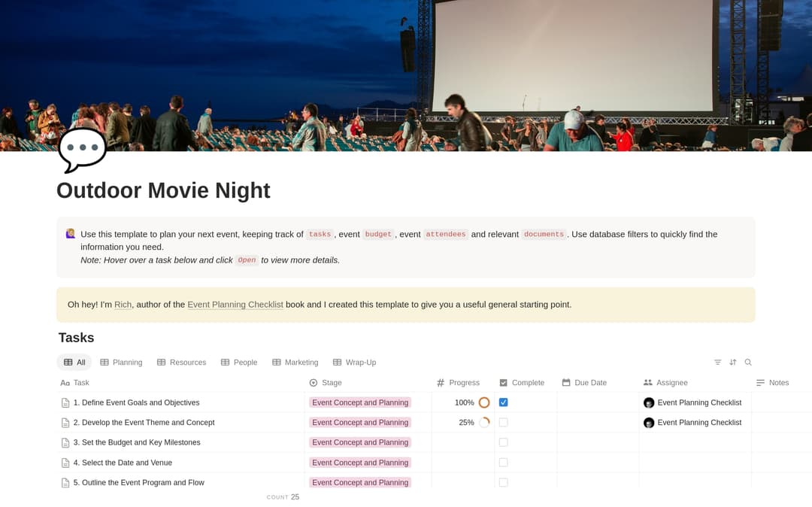
Task: Open the Assignee column header menu
Action: [x=665, y=383]
